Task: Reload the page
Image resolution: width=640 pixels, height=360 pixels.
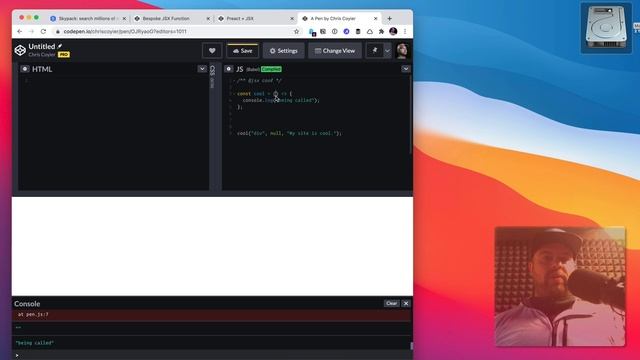Action: [43, 31]
